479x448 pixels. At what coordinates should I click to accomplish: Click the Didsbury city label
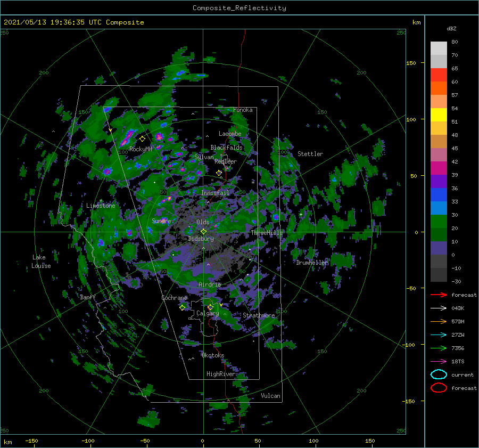[x=201, y=239]
